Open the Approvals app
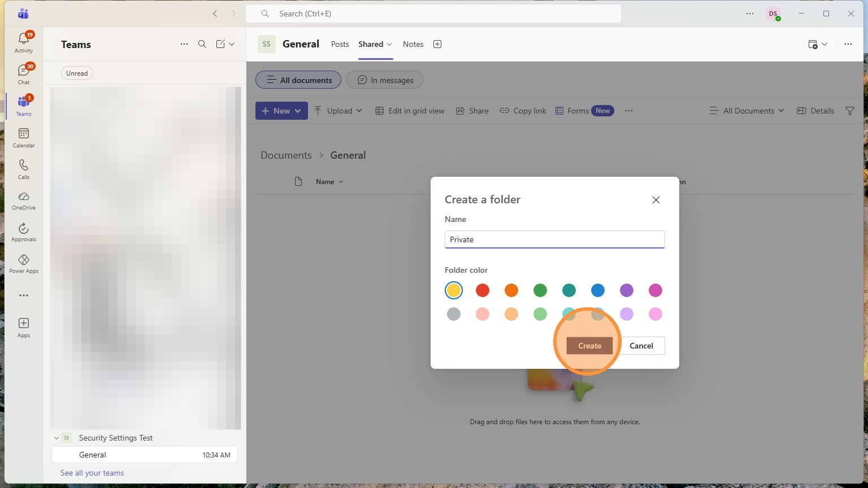Screen dimensions: 868x488 pyautogui.click(x=24, y=232)
